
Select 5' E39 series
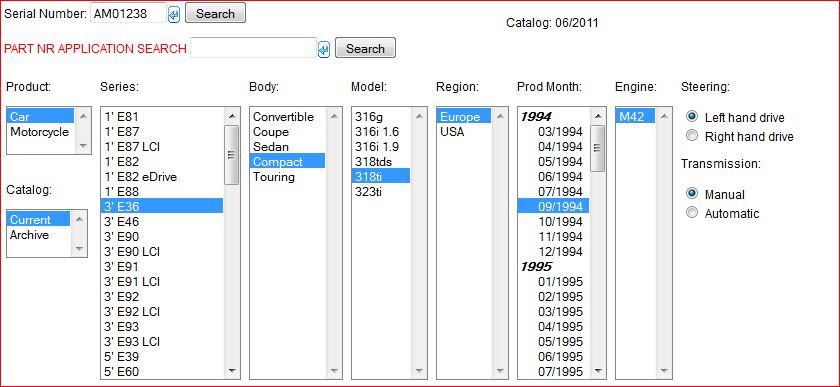(162, 356)
